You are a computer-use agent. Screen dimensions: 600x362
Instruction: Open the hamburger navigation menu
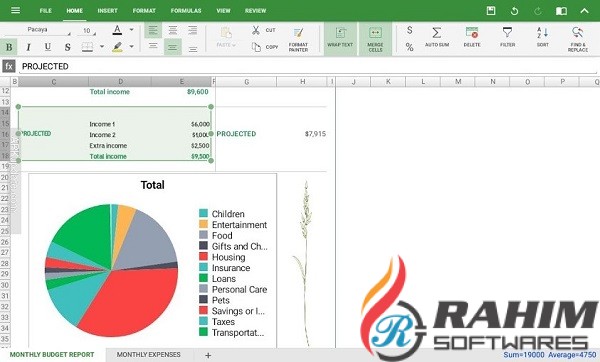[15, 10]
